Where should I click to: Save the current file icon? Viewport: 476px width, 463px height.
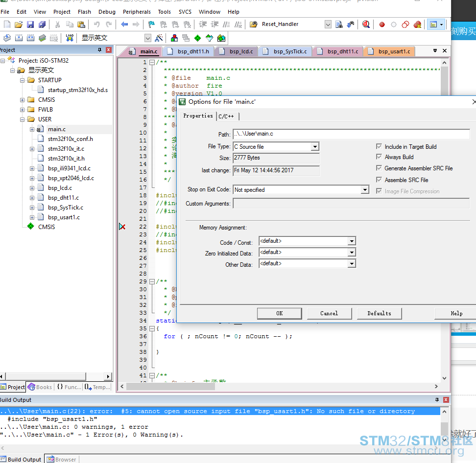pyautogui.click(x=30, y=24)
